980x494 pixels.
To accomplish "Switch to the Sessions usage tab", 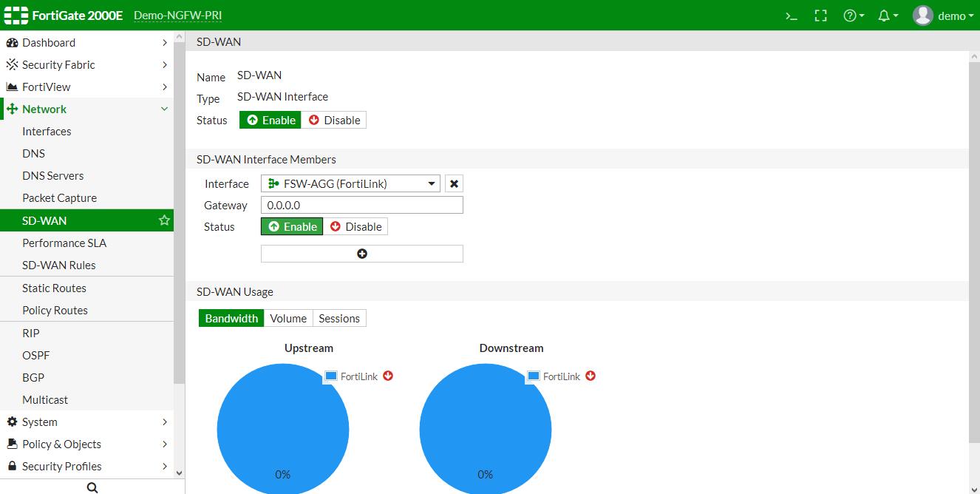I will 339,319.
